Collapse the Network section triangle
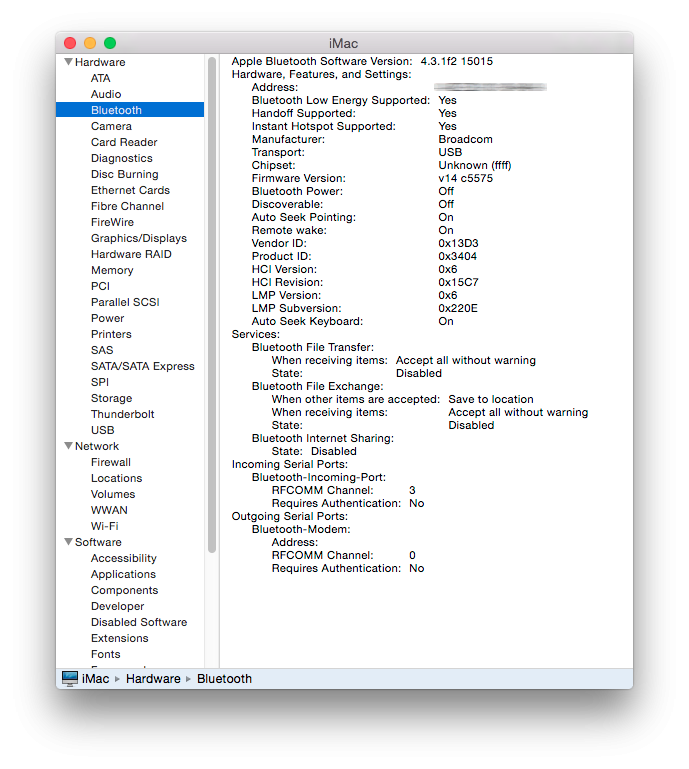689x769 pixels. pyautogui.click(x=69, y=446)
